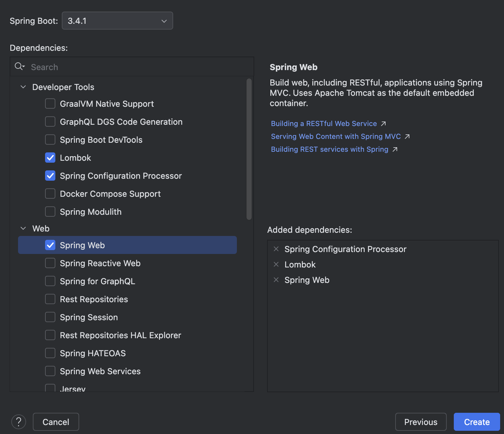Remove Spring Web from added dependencies

point(276,280)
